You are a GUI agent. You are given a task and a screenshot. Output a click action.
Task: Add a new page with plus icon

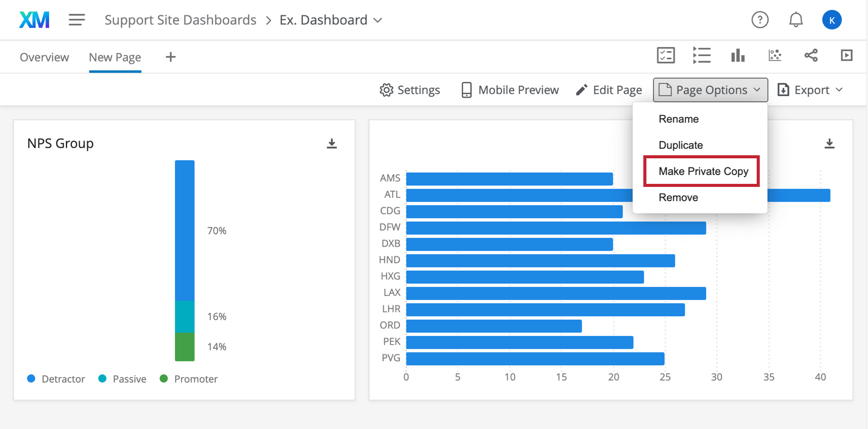click(x=171, y=57)
